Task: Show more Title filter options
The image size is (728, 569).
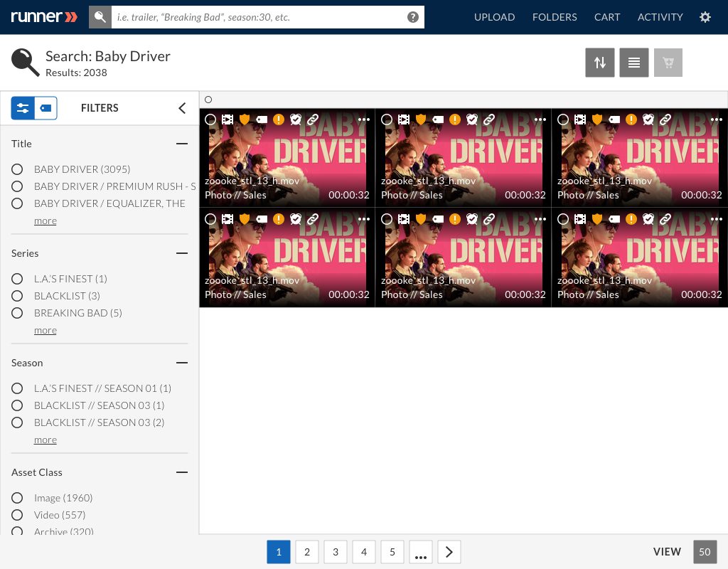Action: [x=45, y=220]
